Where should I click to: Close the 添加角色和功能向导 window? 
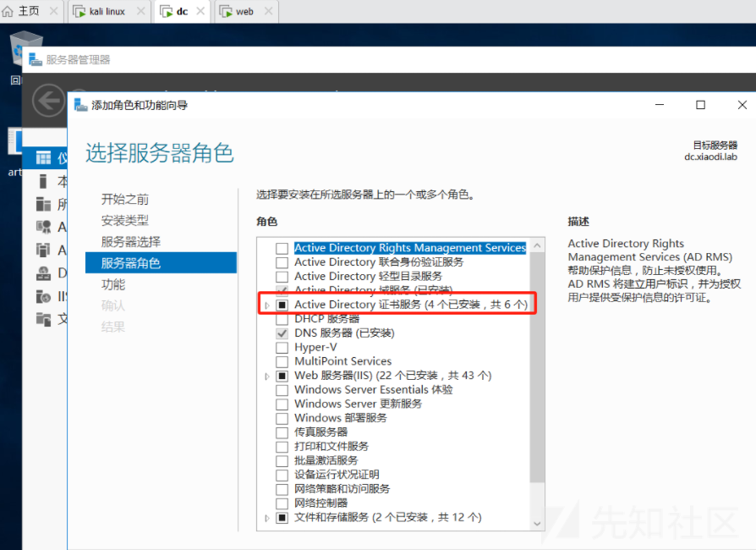coord(742,105)
